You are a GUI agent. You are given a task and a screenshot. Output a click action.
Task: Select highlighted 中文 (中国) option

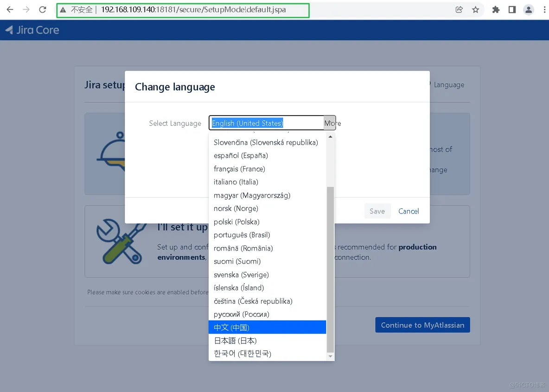(267, 327)
